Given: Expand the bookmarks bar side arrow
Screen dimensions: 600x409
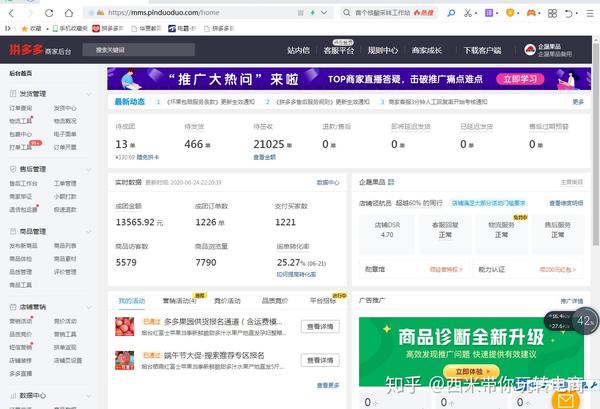Looking at the screenshot, I should (x=8, y=28).
